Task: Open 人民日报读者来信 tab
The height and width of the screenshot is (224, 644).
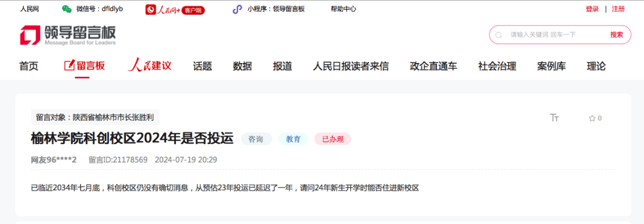Action: click(351, 66)
